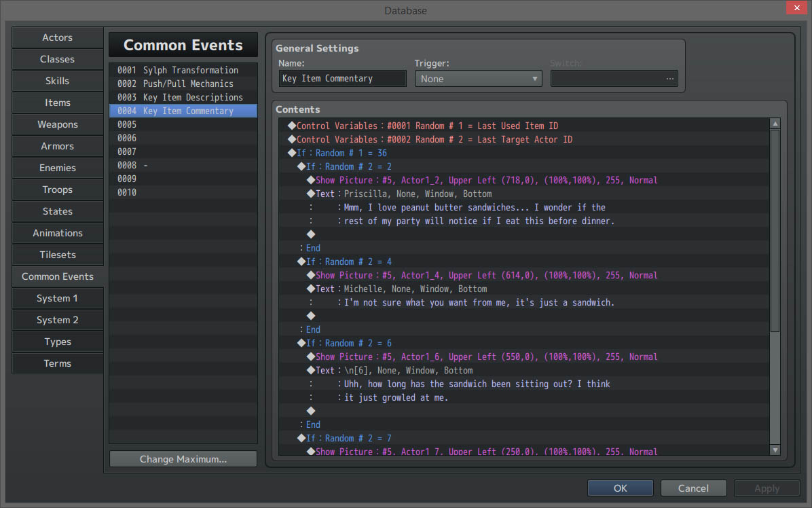Click the Switch selector ellipsis button
812x508 pixels.
pyautogui.click(x=670, y=79)
